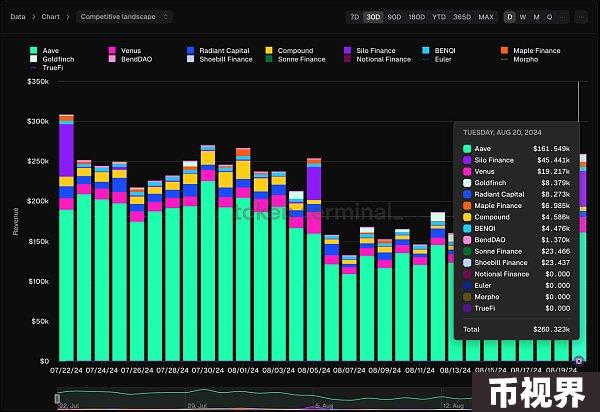Switch time range to 7D
600x412 pixels.
[355, 17]
